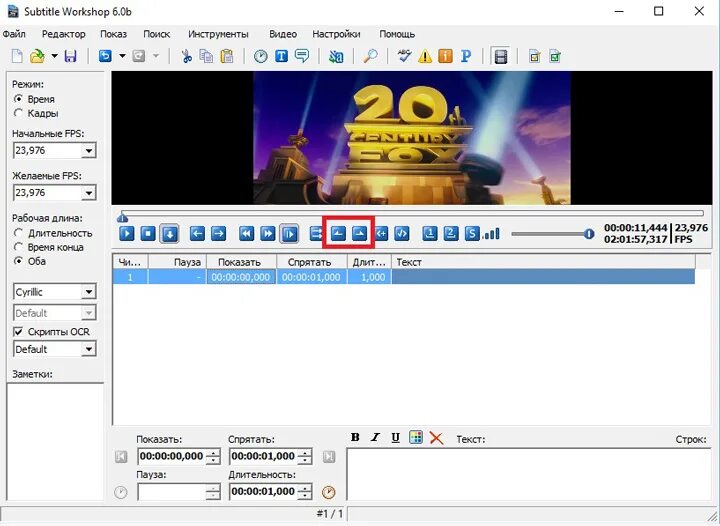Open the Показ menu

coord(113,34)
